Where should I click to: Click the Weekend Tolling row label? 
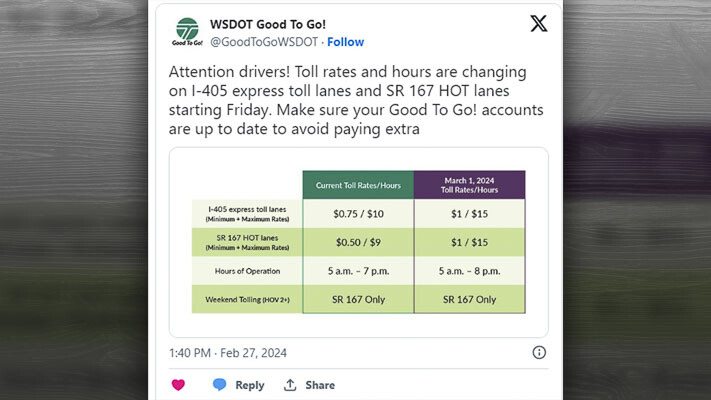pos(246,299)
